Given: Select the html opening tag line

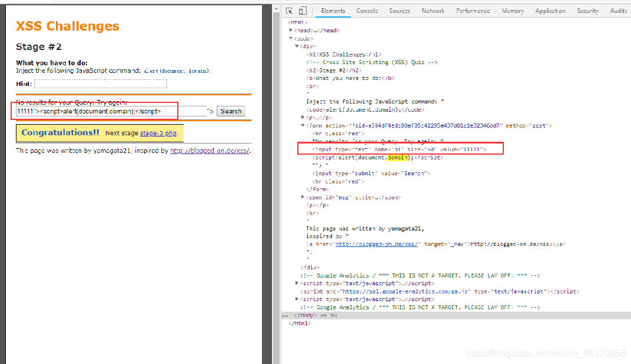Looking at the screenshot, I should point(298,22).
